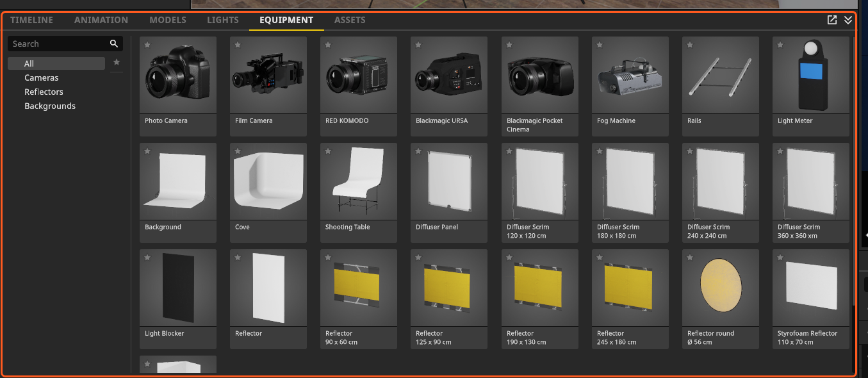Choose the Blackmagic Pocket Cinema camera

point(540,86)
